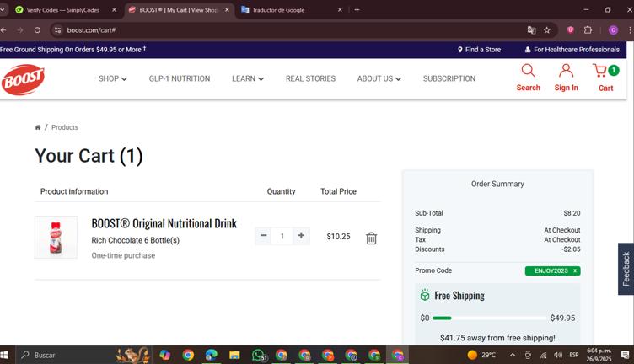The image size is (634, 364).
Task: Increase quantity with plus button
Action: pos(301,236)
